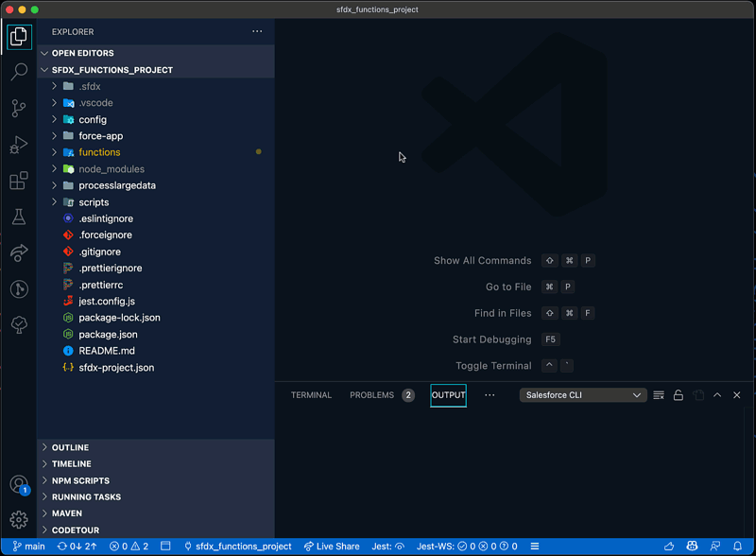Expand the .vscode folder
Image resolution: width=756 pixels, height=556 pixels.
(x=156, y=103)
